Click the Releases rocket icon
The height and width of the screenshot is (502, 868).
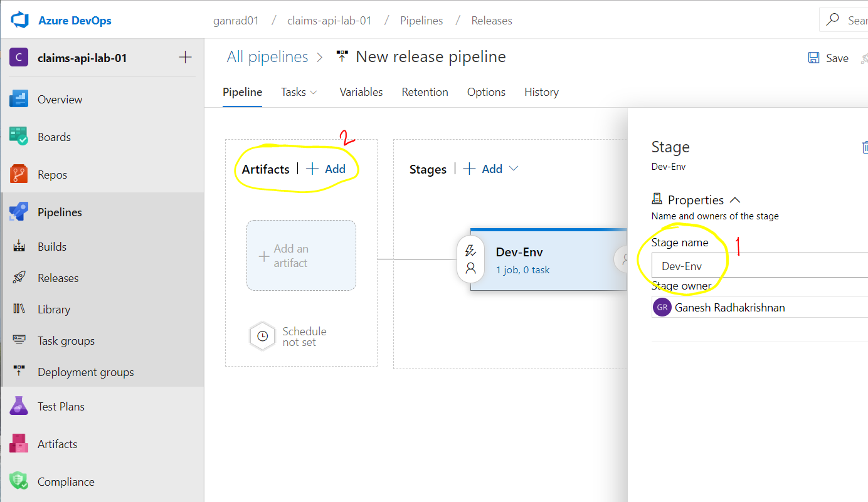(x=19, y=278)
